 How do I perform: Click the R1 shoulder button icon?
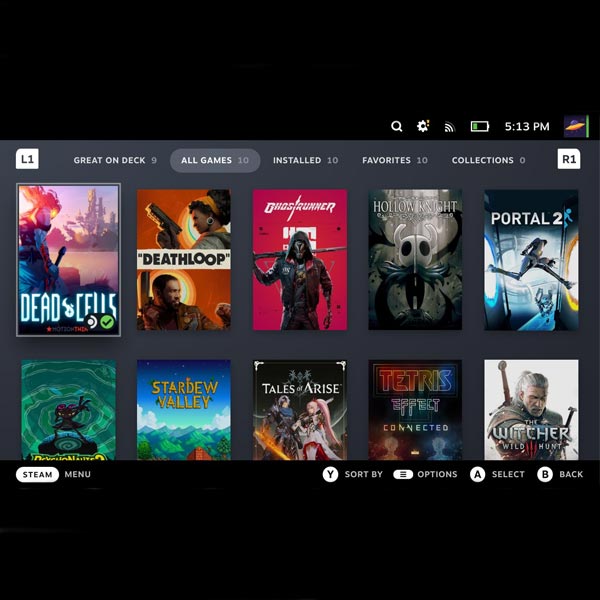pos(569,159)
